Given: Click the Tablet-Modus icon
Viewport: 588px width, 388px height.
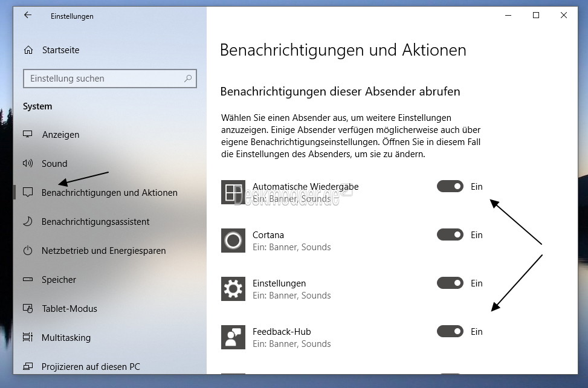Looking at the screenshot, I should [x=28, y=308].
